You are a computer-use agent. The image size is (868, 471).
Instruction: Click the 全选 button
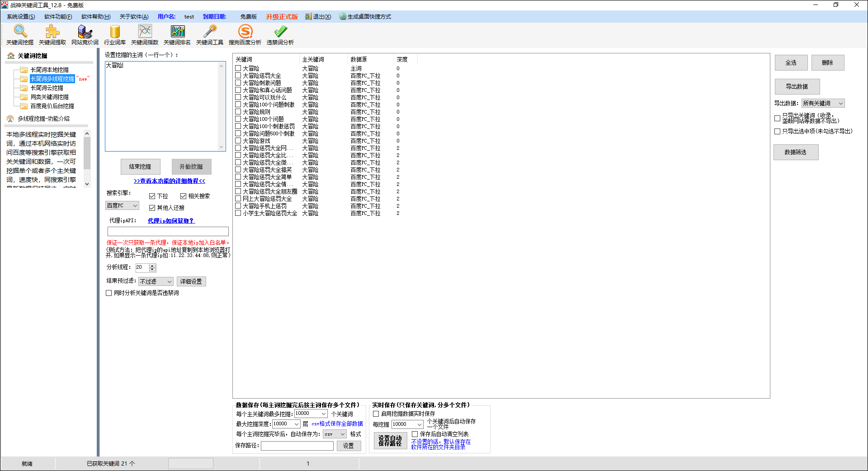791,62
